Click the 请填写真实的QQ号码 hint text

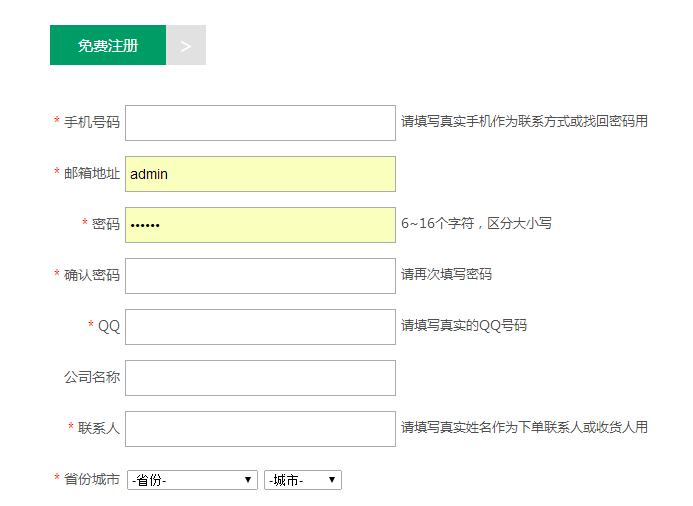[464, 325]
